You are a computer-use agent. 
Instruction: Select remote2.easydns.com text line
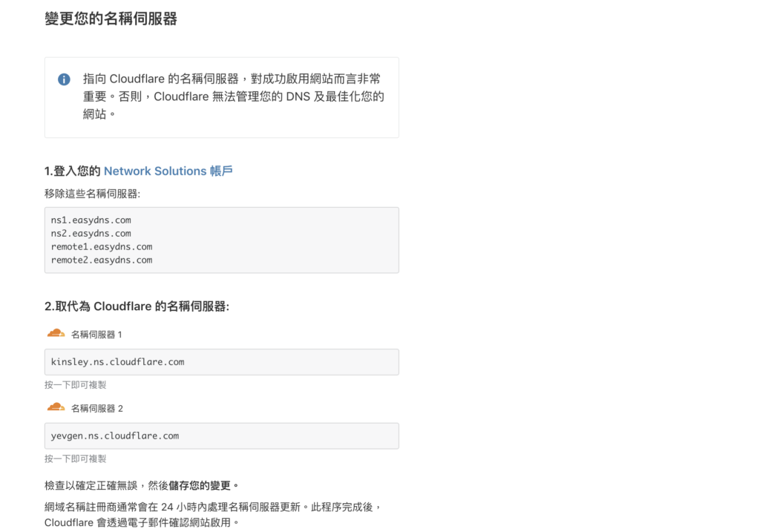pyautogui.click(x=102, y=260)
